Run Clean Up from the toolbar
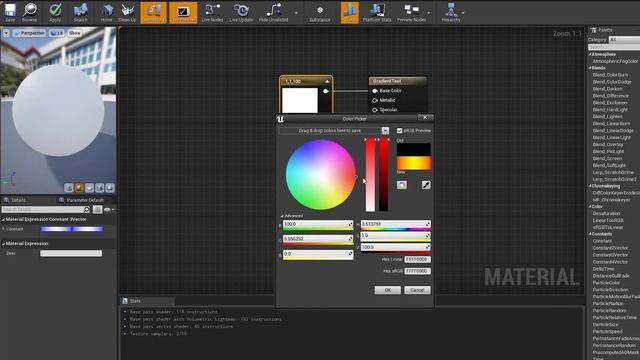 127,12
